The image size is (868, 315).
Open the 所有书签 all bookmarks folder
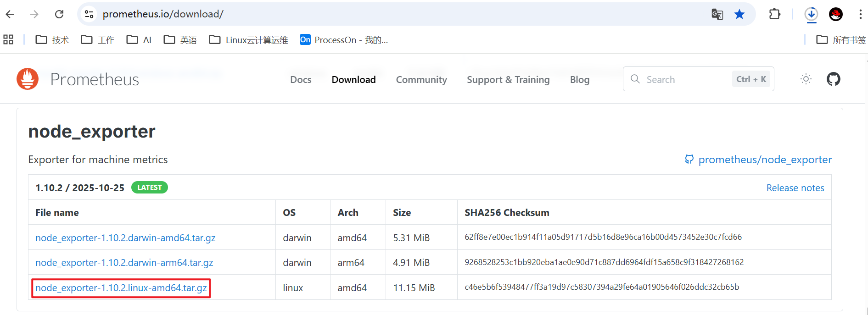point(841,40)
